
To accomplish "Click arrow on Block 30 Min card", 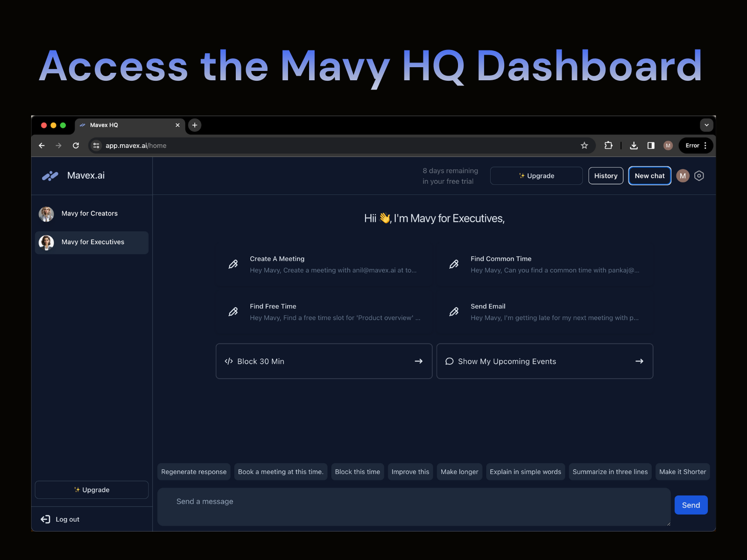I will 419,361.
